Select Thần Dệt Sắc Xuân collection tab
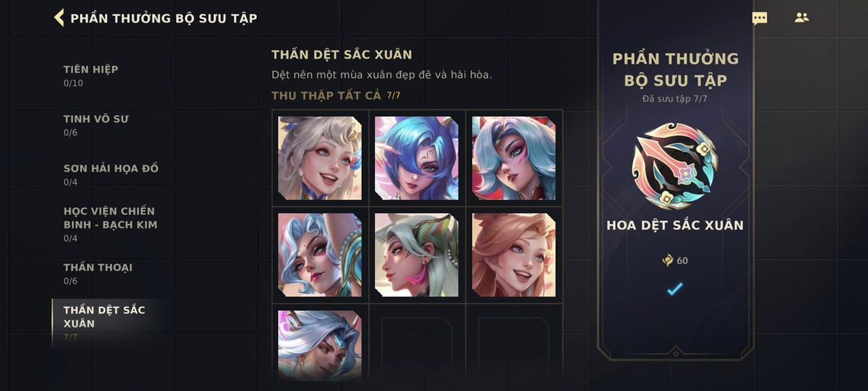 (108, 323)
